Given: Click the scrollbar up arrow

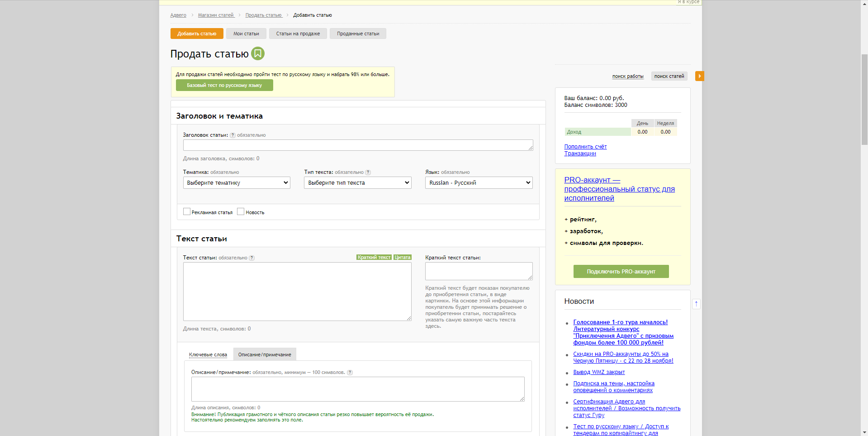Looking at the screenshot, I should 864,3.
